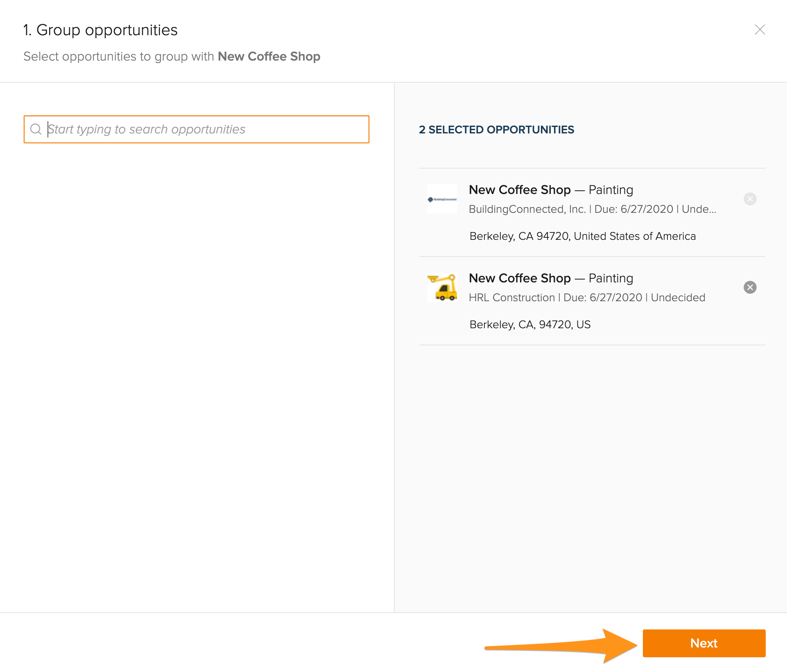The height and width of the screenshot is (672, 787).
Task: Click the 1. Group opportunities title
Action: pos(101,30)
